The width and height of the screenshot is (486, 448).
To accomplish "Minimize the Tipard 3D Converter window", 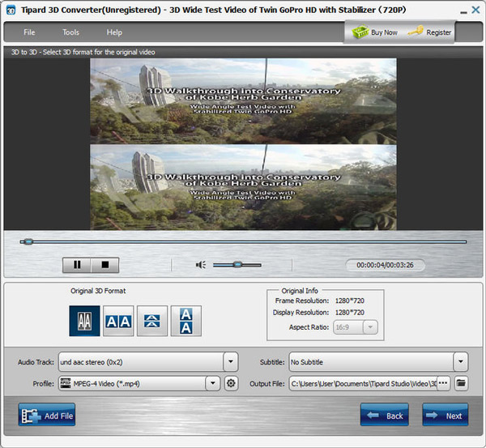I will pos(463,11).
